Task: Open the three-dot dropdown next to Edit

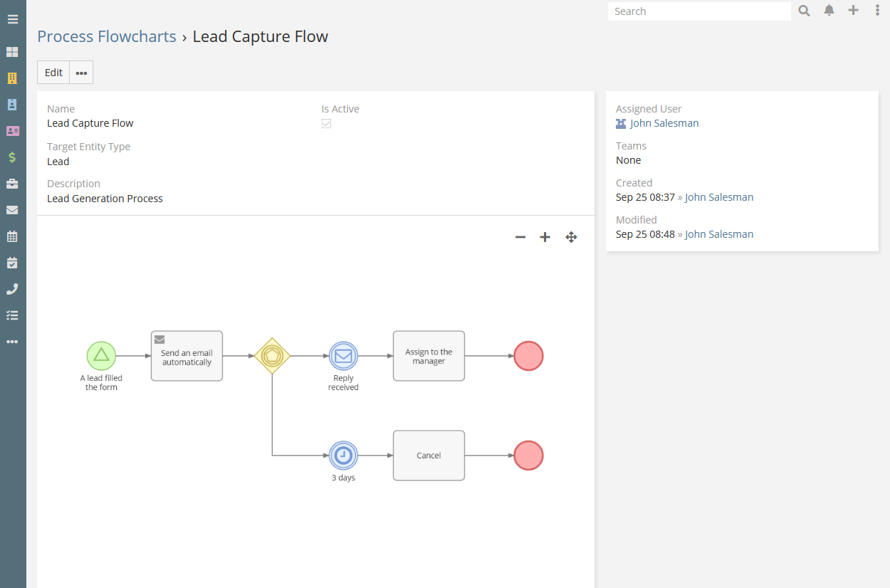Action: tap(82, 73)
